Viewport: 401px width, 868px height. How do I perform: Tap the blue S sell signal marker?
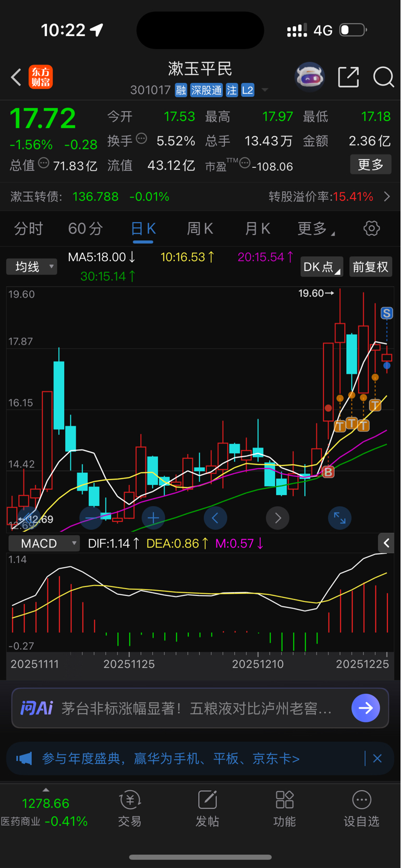click(387, 313)
